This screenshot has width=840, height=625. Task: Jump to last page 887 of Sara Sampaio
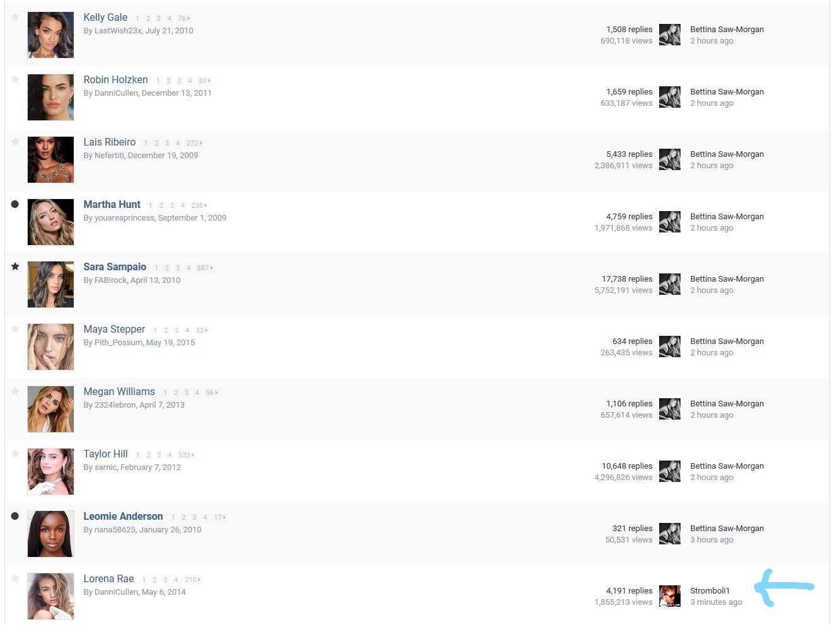coord(205,268)
